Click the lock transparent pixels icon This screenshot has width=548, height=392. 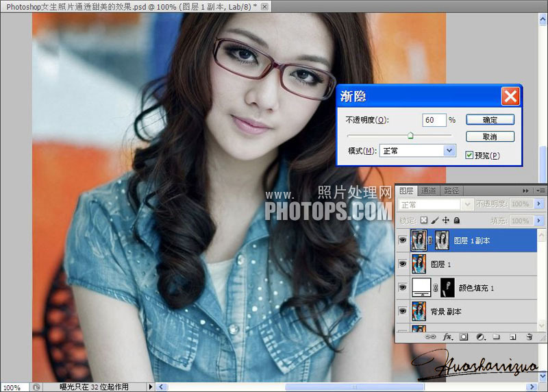tap(424, 220)
